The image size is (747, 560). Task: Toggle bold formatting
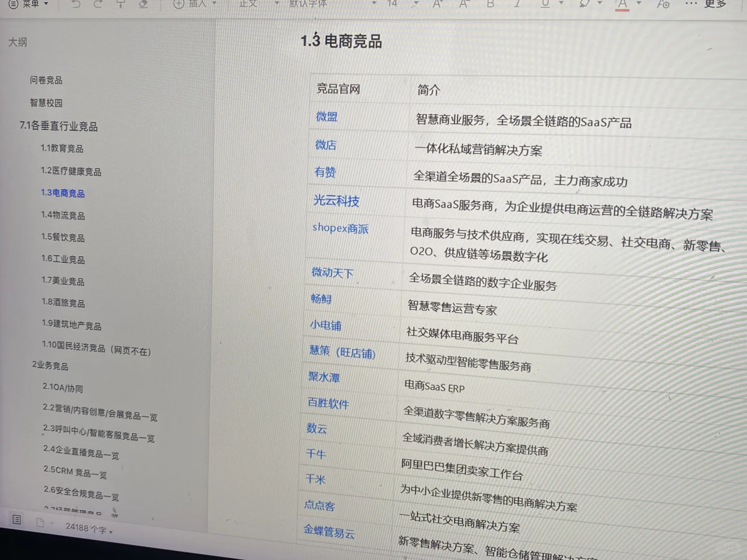[489, 4]
